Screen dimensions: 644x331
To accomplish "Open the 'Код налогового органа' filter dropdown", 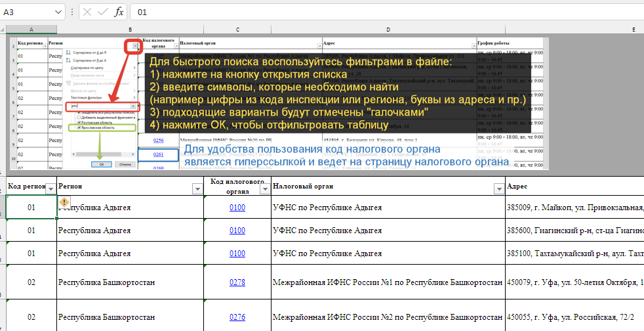I will [266, 188].
